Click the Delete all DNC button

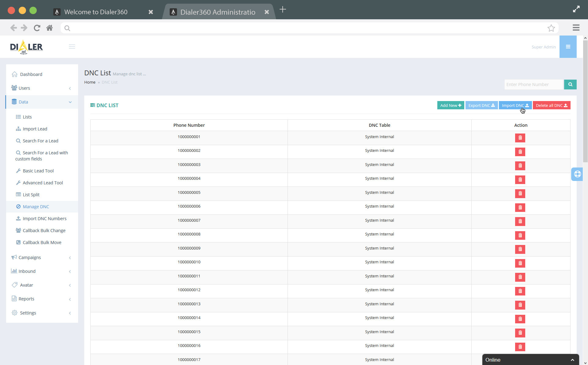(x=551, y=105)
